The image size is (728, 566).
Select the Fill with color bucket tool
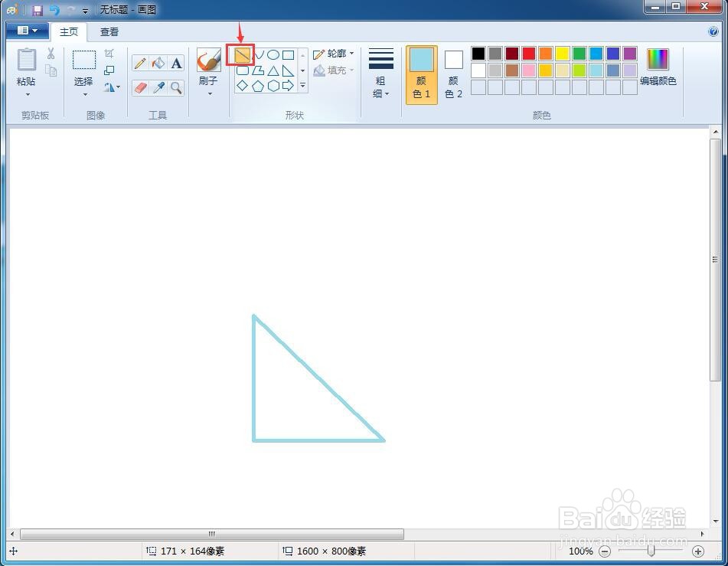[x=158, y=64]
